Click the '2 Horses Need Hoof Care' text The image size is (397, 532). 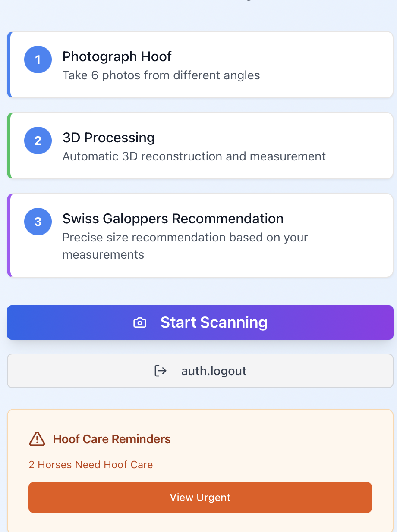pos(91,465)
